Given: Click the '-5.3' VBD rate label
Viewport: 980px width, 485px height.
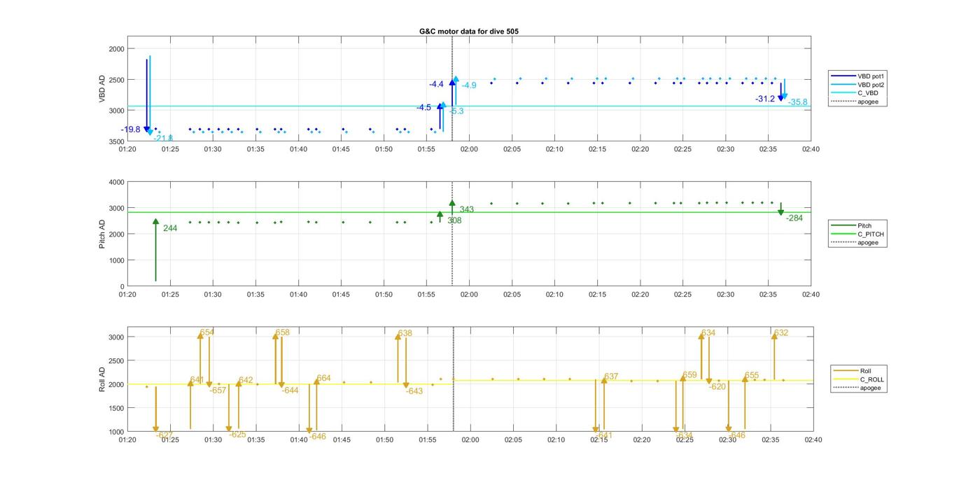Looking at the screenshot, I should (456, 111).
